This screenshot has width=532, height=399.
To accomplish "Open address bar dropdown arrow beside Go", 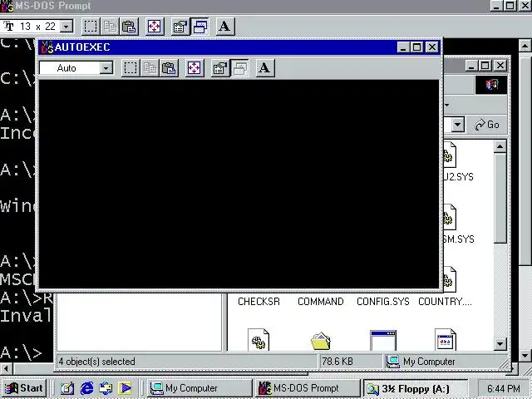I will pos(457,125).
